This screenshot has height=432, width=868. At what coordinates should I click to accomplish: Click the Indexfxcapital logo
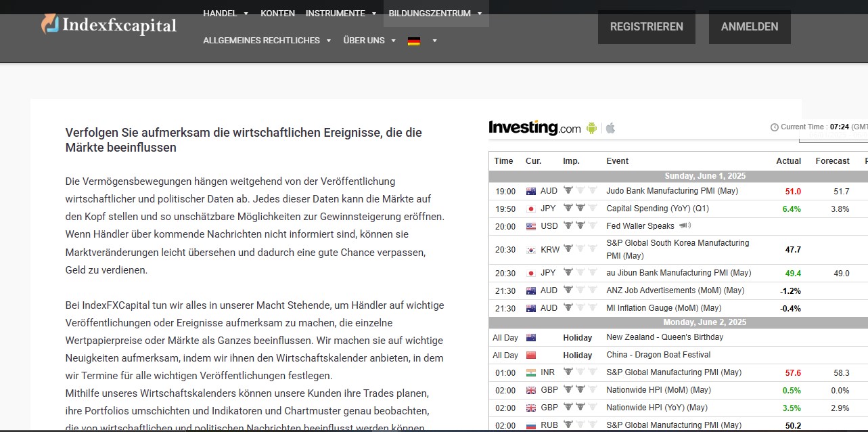click(x=109, y=26)
